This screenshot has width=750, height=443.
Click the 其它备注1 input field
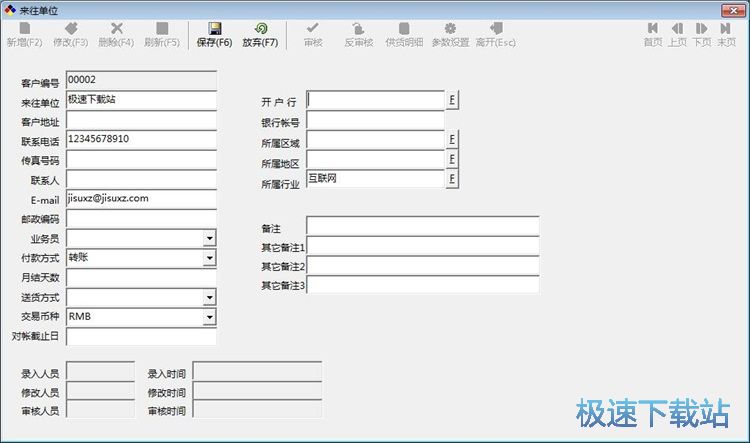pyautogui.click(x=423, y=246)
